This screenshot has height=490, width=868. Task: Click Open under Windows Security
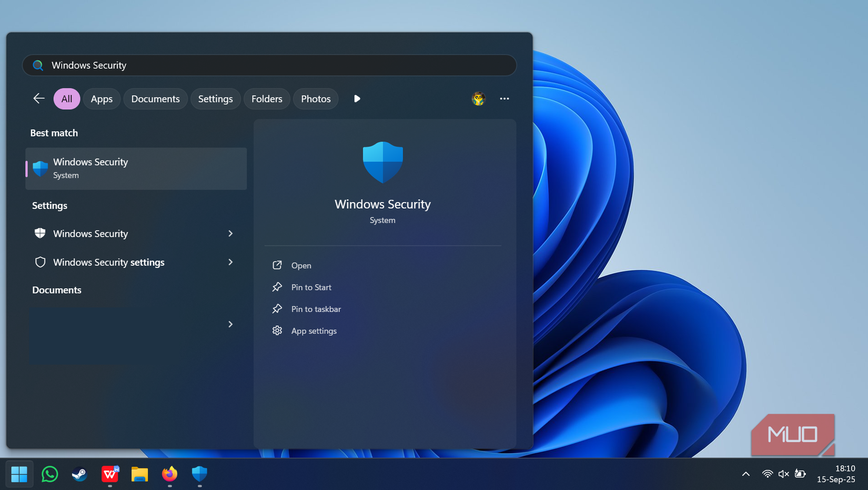click(x=301, y=265)
